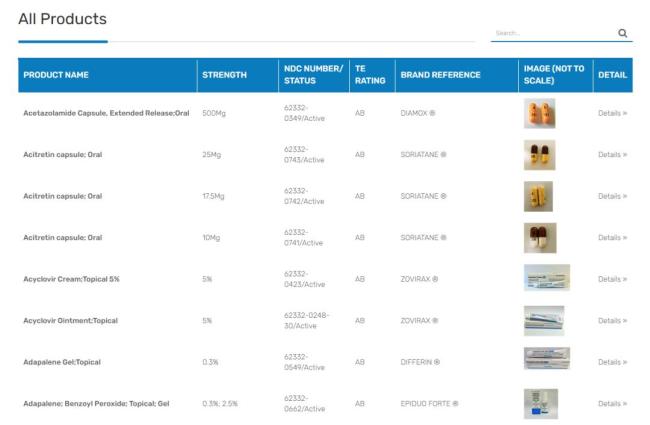This screenshot has width=650, height=425.
Task: Open Details for Acitretin 10Mg
Action: click(612, 238)
